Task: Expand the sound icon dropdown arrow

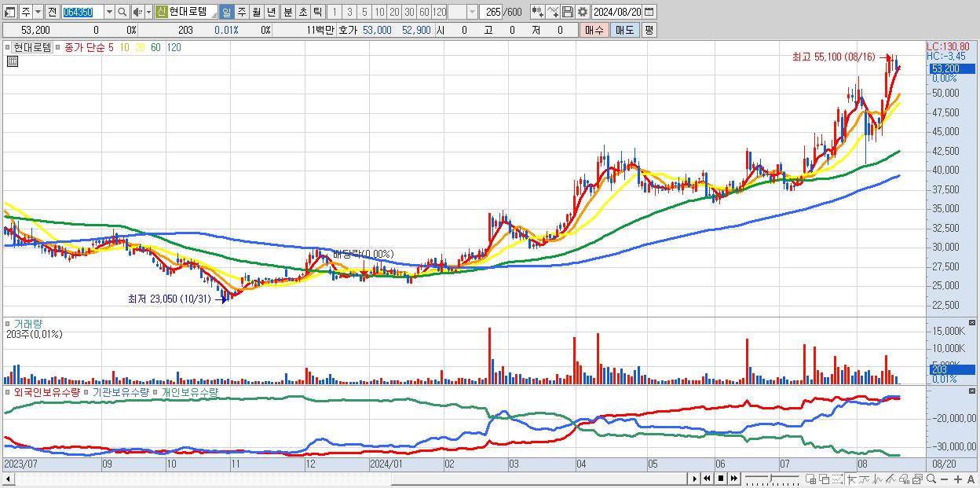Action: click(x=148, y=12)
